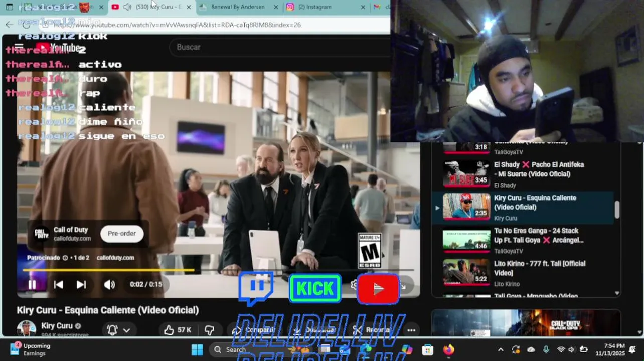
Task: Click video title Kiry Curu - Esquina Caliente
Action: [x=108, y=310]
